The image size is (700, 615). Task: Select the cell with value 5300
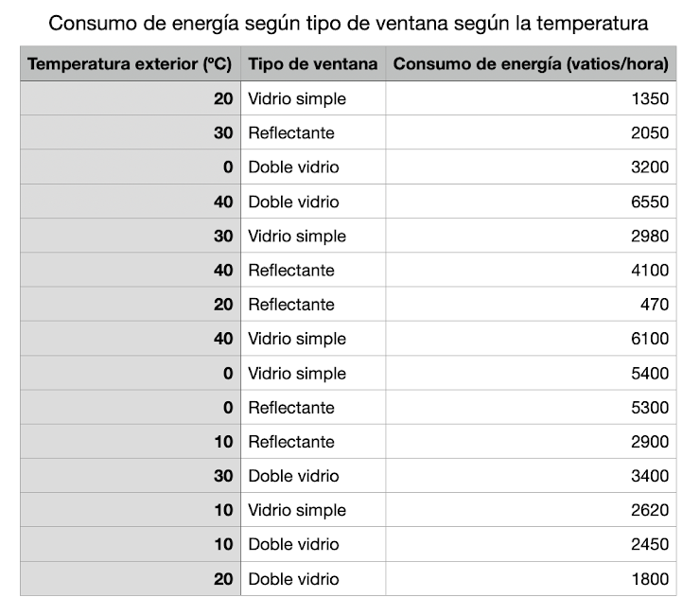[x=531, y=408]
